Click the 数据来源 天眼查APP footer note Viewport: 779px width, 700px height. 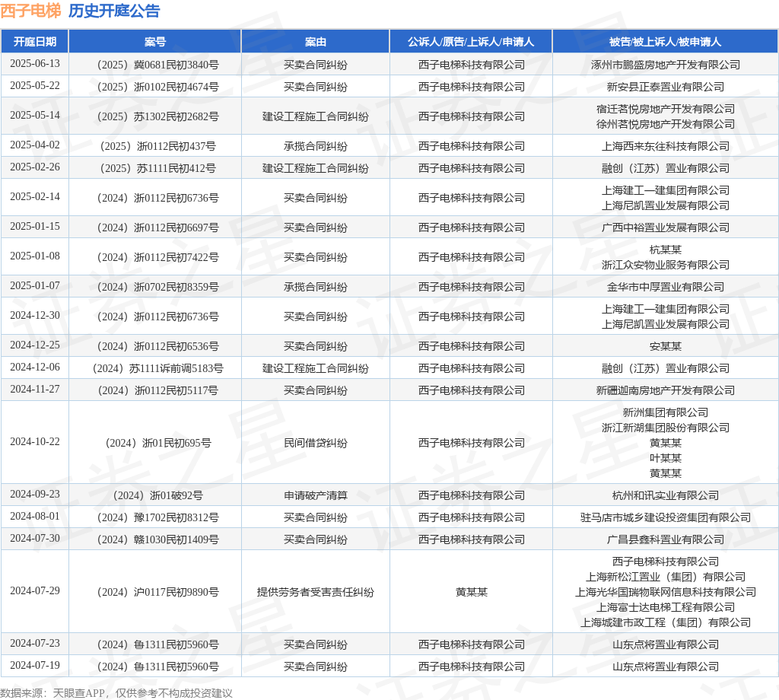[116, 693]
